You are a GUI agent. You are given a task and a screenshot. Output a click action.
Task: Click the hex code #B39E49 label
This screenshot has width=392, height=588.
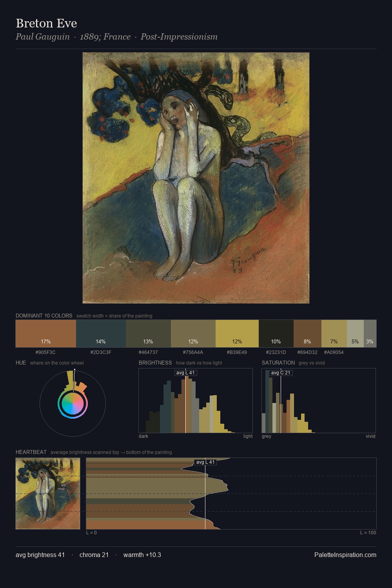click(237, 352)
